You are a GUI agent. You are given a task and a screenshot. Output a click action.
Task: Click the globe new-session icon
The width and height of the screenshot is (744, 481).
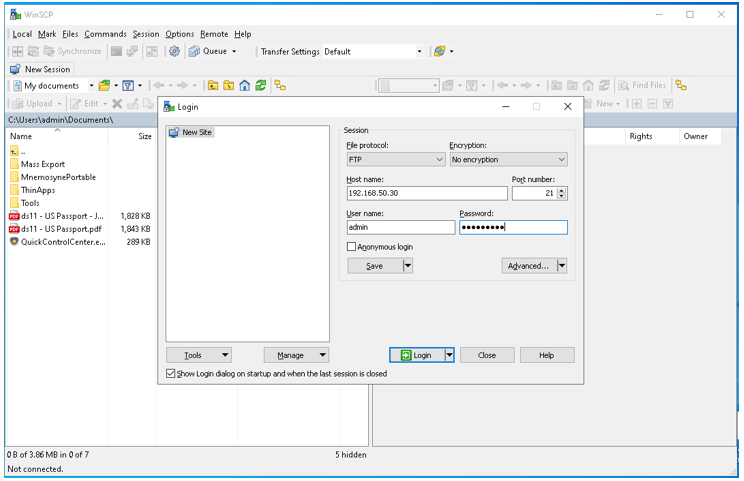coord(439,51)
